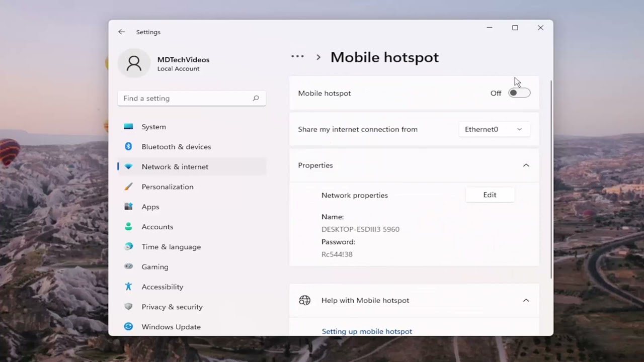Open Windows Update label

[171, 327]
